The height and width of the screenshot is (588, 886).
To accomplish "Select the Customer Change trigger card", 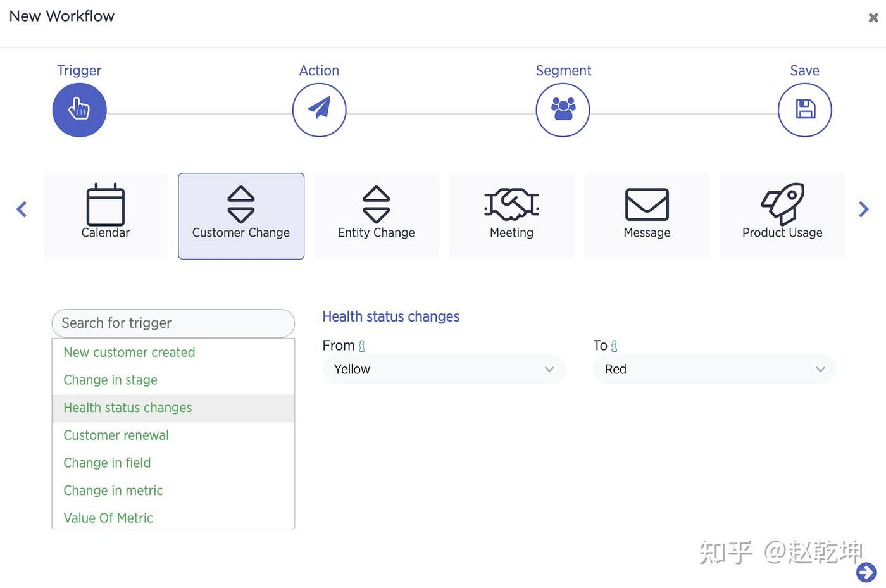I will point(241,216).
